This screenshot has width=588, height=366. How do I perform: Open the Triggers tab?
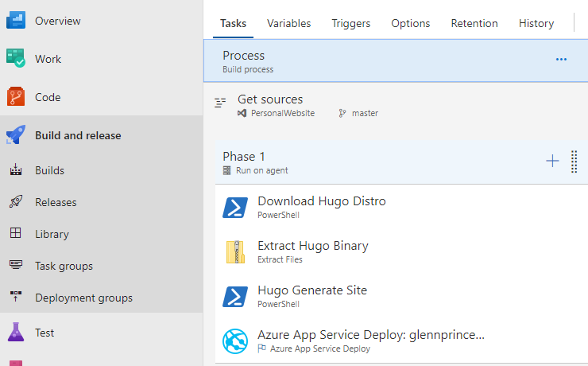pyautogui.click(x=350, y=23)
